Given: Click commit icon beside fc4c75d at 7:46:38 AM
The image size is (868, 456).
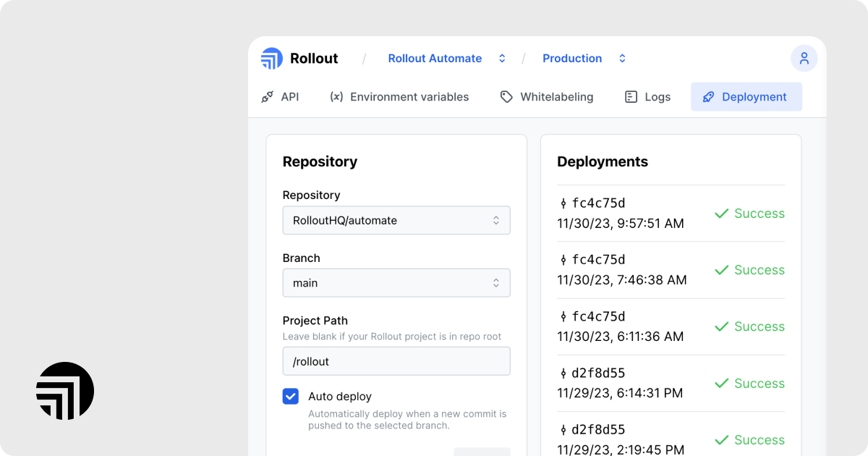Looking at the screenshot, I should point(563,260).
